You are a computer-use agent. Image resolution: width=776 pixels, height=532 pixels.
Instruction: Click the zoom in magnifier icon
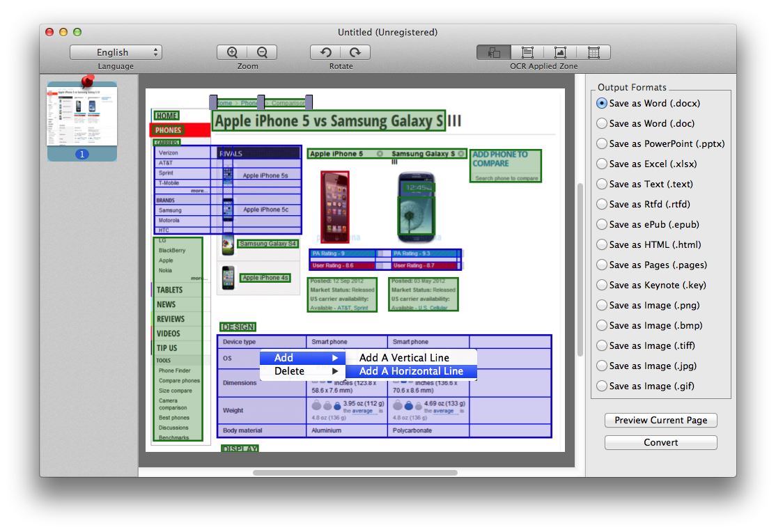click(x=232, y=52)
